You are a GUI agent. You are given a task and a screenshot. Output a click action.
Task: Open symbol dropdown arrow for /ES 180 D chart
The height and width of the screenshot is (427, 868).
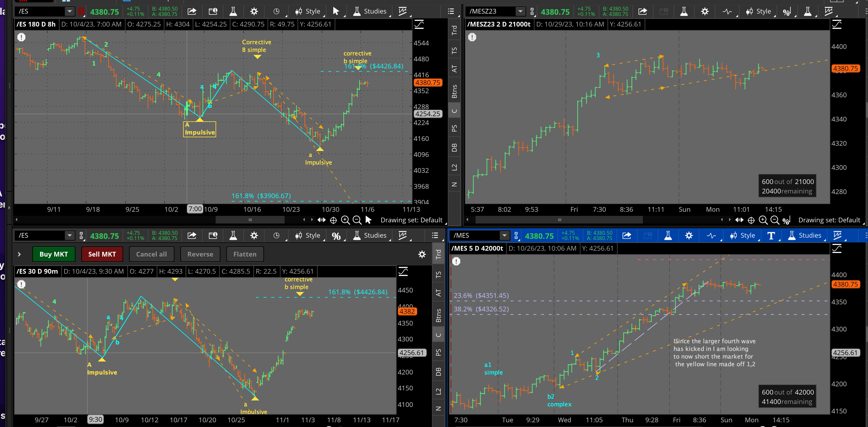tap(70, 12)
